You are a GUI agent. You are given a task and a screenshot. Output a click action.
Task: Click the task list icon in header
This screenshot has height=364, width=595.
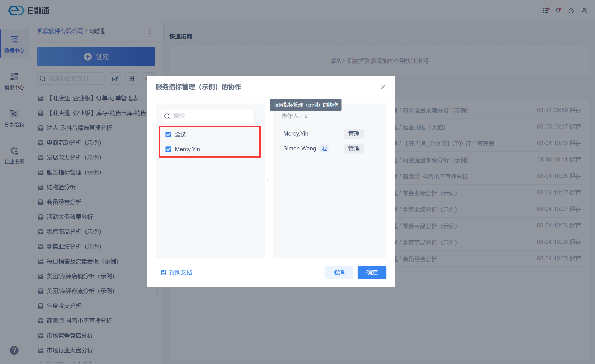click(546, 10)
